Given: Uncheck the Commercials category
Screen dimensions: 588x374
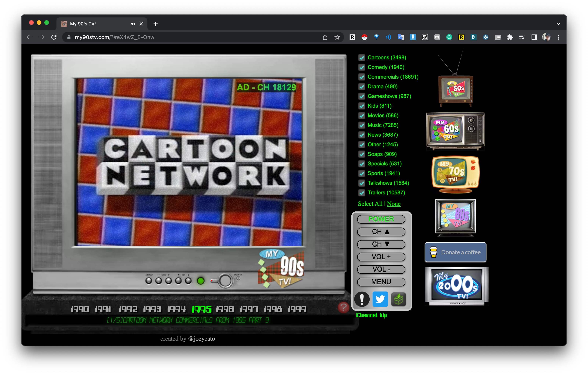Looking at the screenshot, I should tap(361, 77).
